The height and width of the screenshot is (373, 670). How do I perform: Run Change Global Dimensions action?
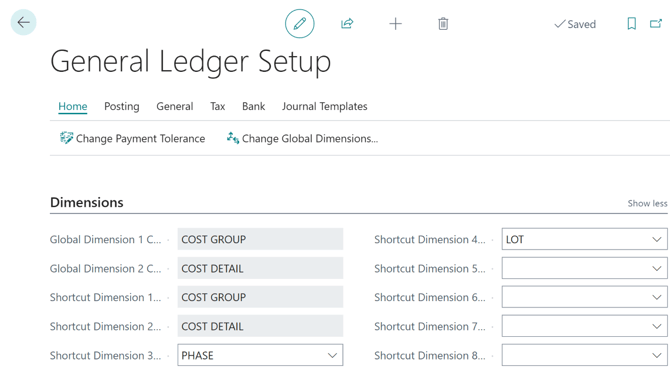tap(302, 138)
